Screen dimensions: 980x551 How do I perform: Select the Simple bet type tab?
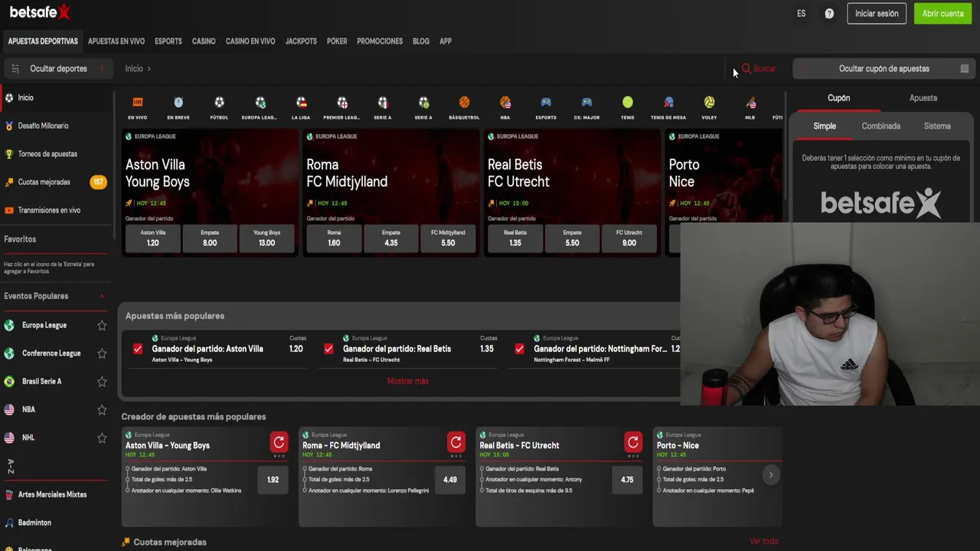[x=825, y=126]
